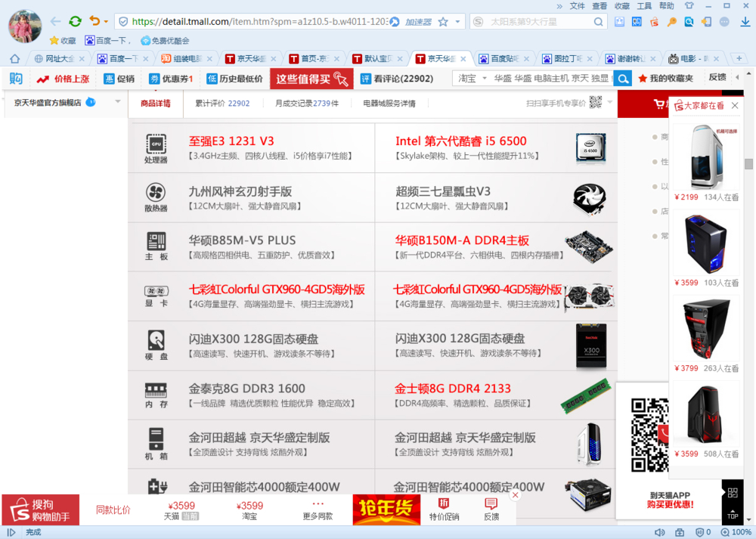Collapse the shopping toolbar with the left arrow
Viewport: 756px width, 539px height.
736,78
